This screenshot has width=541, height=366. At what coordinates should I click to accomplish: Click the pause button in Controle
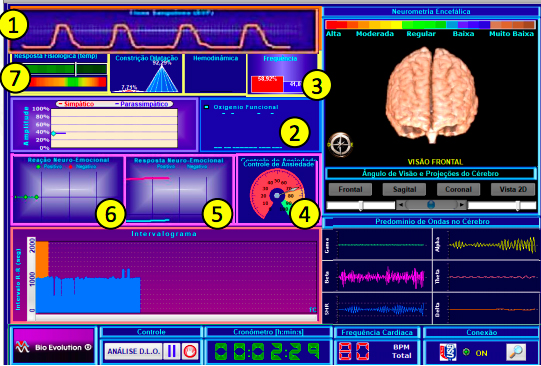pos(171,351)
